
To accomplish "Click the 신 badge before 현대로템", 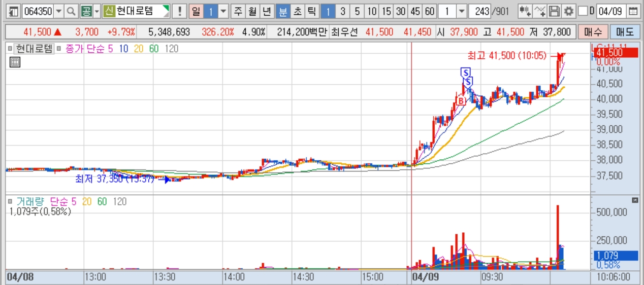I will point(109,11).
